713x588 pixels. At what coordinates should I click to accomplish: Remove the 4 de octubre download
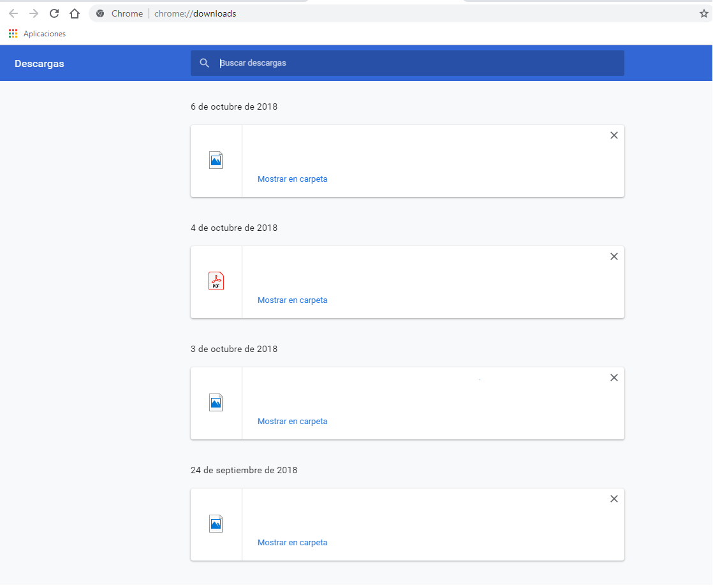pos(614,256)
